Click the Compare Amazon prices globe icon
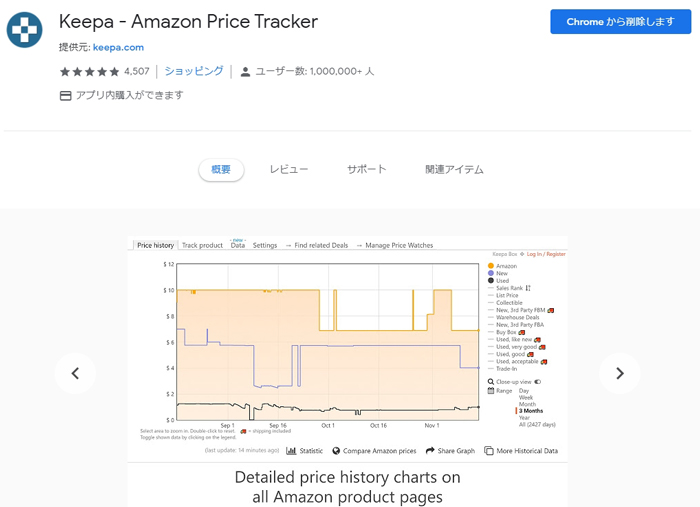 click(x=336, y=451)
